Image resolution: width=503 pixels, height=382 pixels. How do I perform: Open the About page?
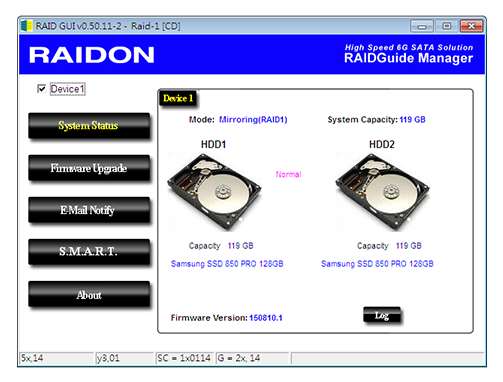89,294
